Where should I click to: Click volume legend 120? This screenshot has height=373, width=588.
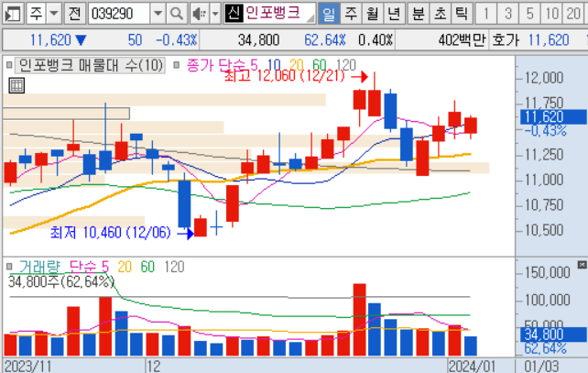(174, 267)
